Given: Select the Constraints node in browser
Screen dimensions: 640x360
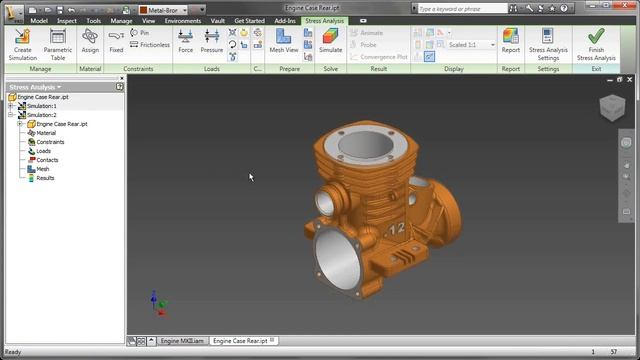Looking at the screenshot, I should [x=46, y=142].
